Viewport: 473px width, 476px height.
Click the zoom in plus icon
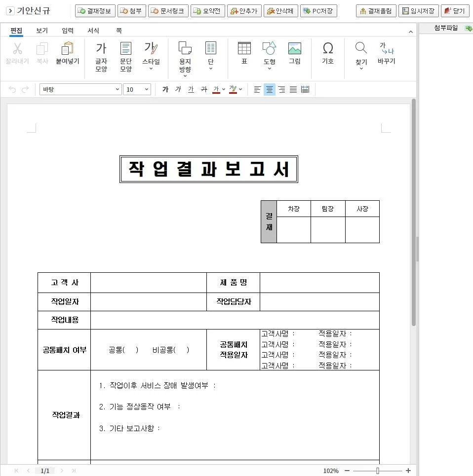408,471
